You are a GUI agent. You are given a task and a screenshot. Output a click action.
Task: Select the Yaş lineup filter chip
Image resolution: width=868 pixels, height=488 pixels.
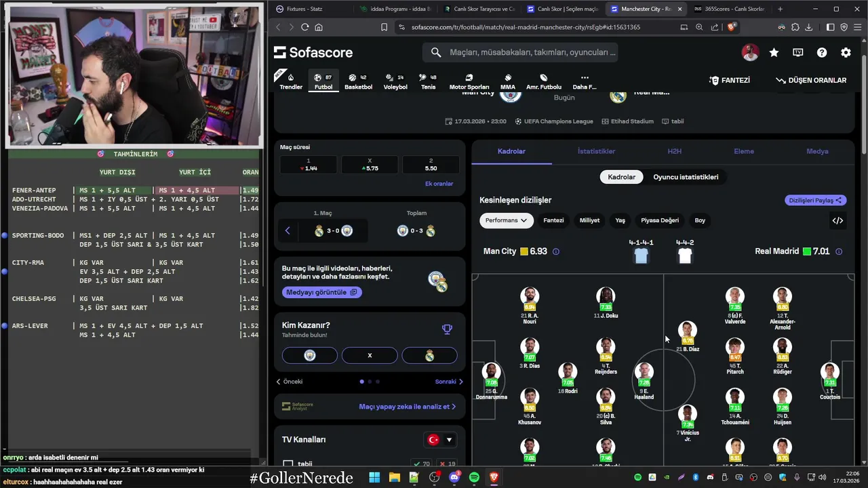620,220
